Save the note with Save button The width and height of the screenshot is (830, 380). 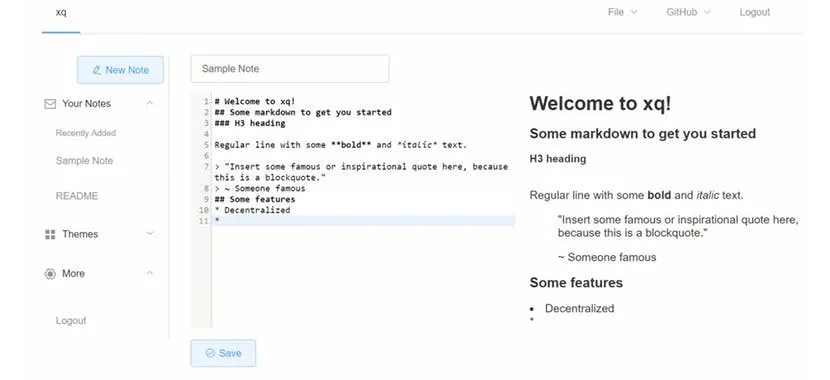point(223,353)
